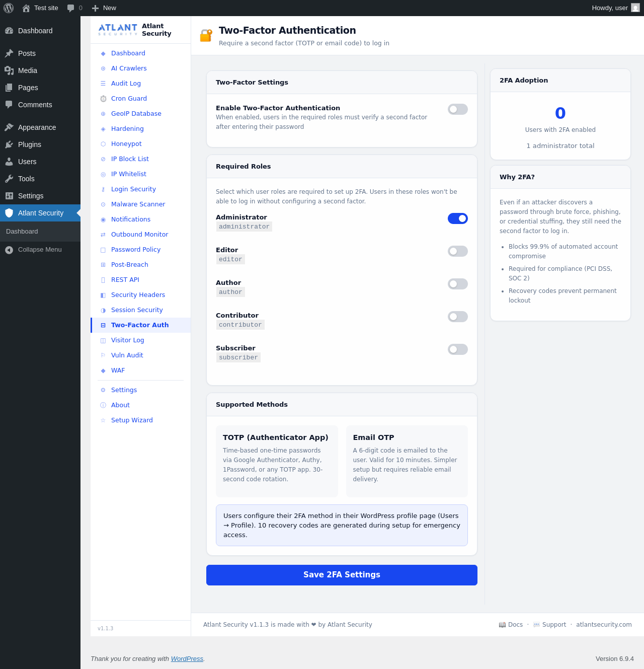Click the Appearance brush icon
Viewport: 644px width, 669px height.
9,127
